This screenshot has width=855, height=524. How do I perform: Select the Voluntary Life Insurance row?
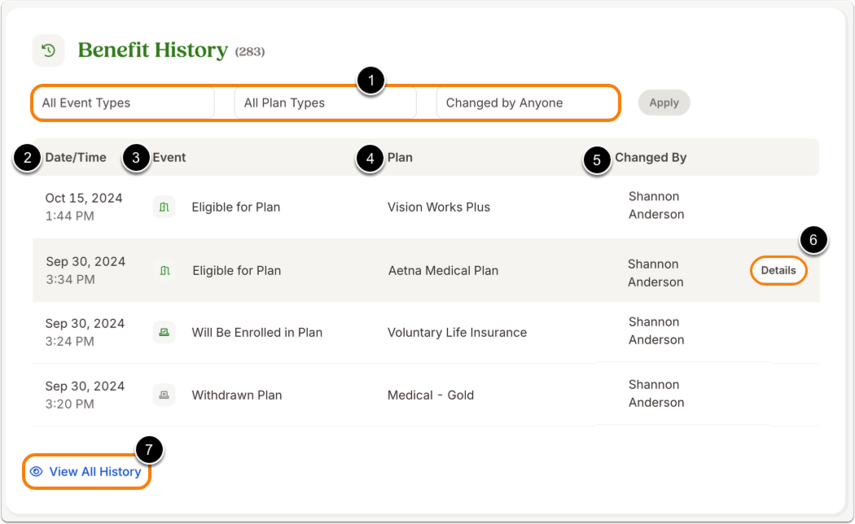click(x=426, y=332)
